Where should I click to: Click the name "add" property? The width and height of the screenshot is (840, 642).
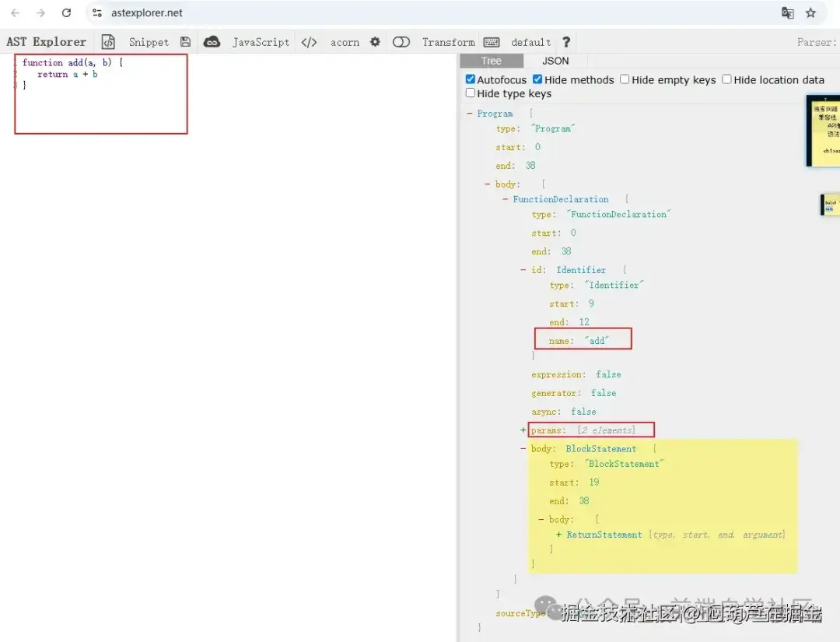(x=579, y=341)
